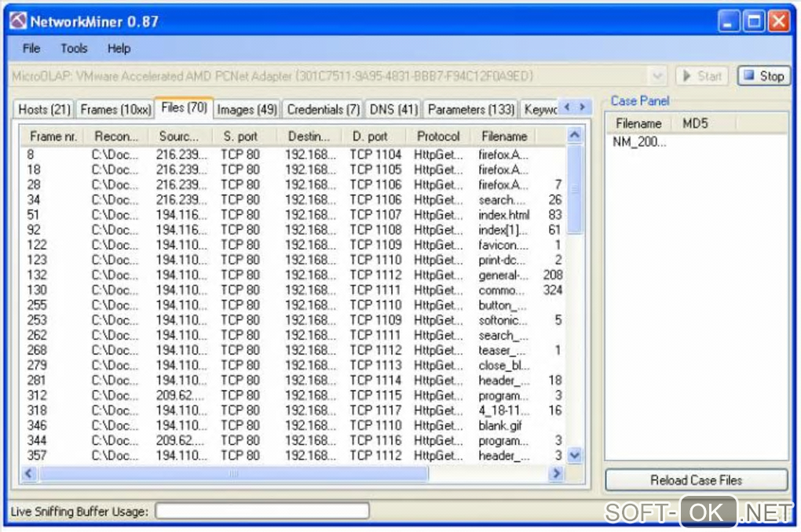Maximize the NetworkMiner window

tap(754, 21)
